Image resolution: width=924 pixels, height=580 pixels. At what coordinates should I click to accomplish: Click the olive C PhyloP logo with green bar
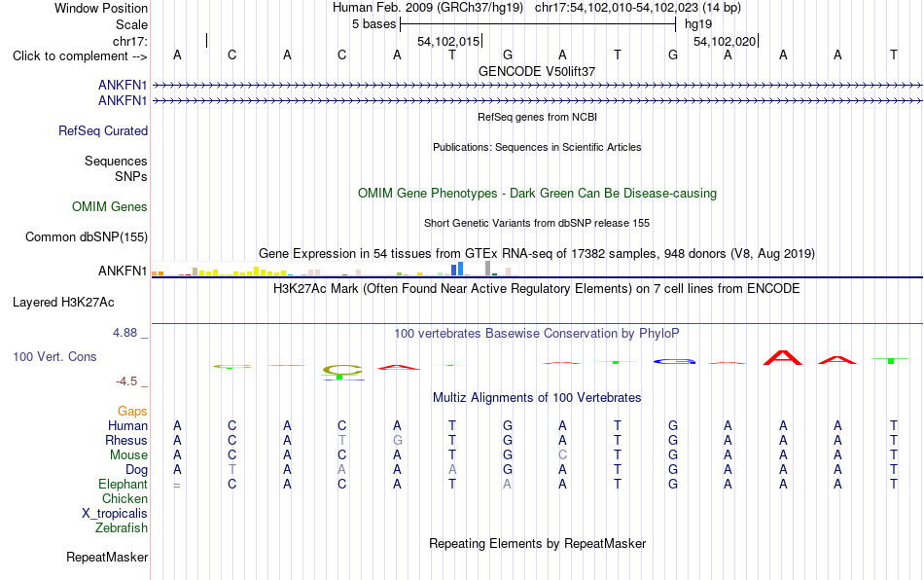point(341,371)
